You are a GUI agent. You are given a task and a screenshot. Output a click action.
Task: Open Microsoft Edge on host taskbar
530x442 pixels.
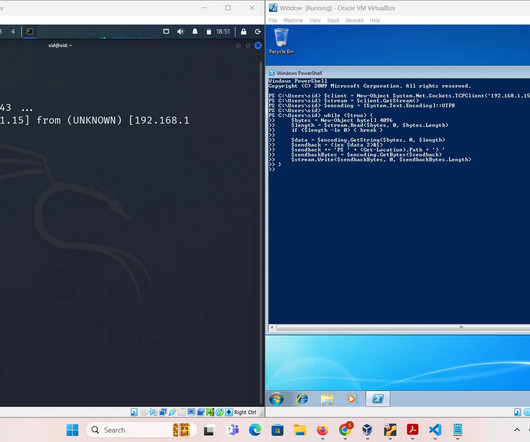click(255, 430)
